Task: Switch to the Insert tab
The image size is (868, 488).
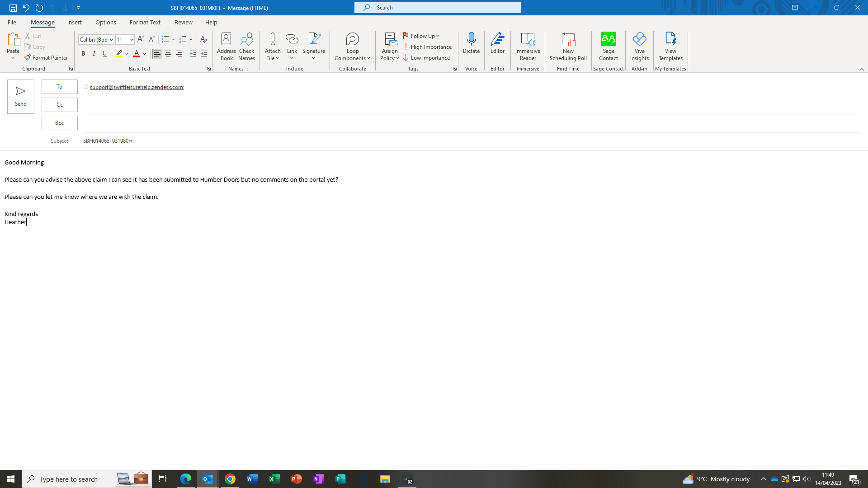Action: (75, 22)
